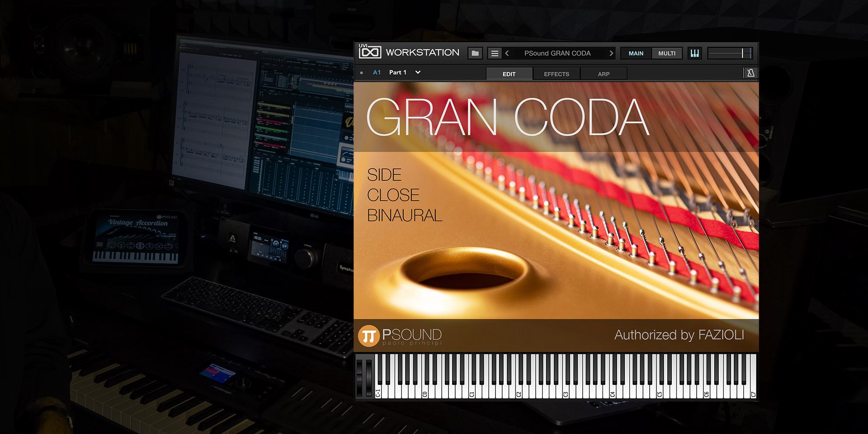Image resolution: width=868 pixels, height=434 pixels.
Task: Play the C1 key on keyboard
Action: (x=472, y=392)
